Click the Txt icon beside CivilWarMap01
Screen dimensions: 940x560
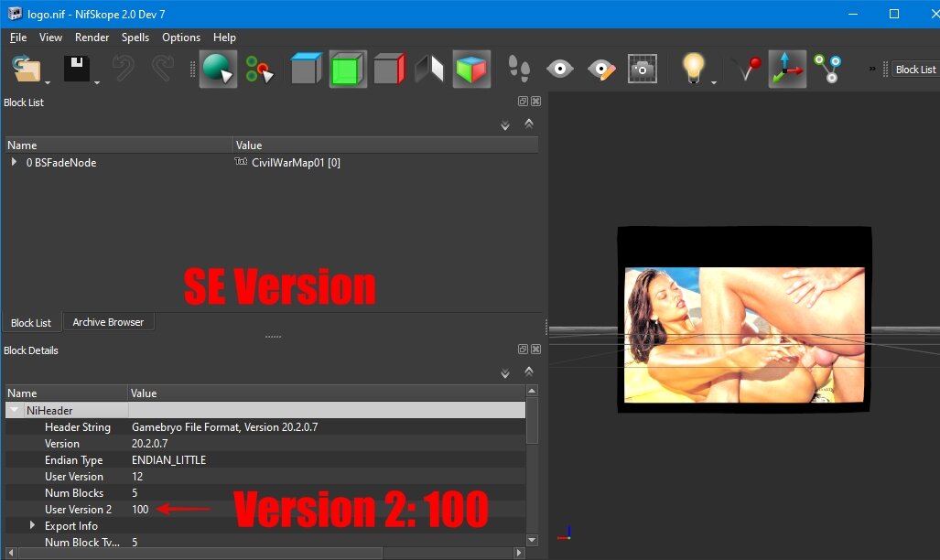[241, 162]
